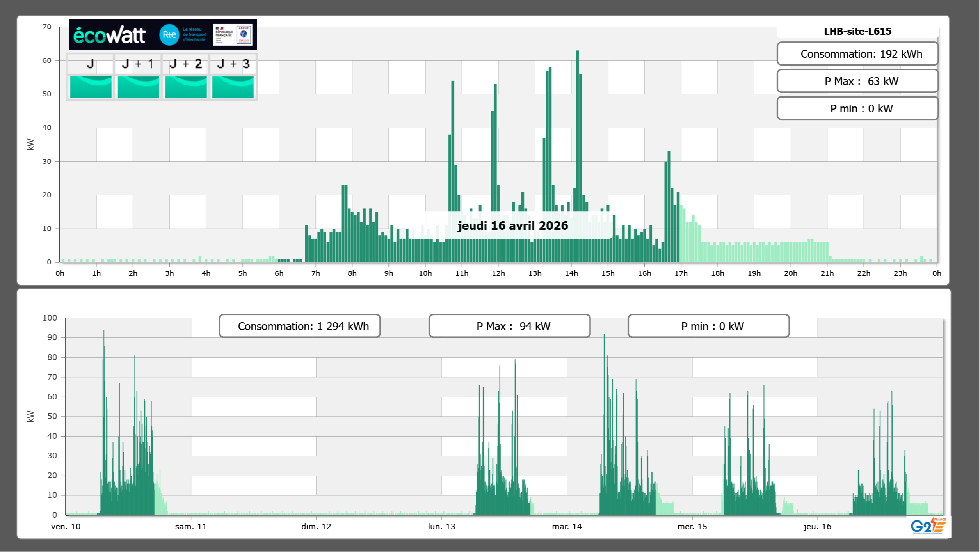Viewport: 980px width, 552px height.
Task: Select the green J + 2 indicator
Action: coord(186,87)
